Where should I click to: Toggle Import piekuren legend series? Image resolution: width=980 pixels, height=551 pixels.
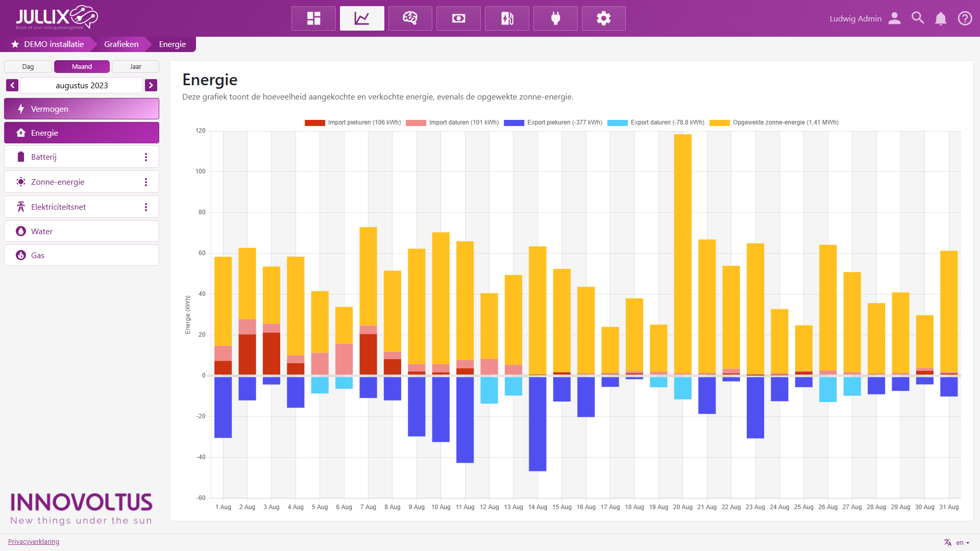coord(364,122)
